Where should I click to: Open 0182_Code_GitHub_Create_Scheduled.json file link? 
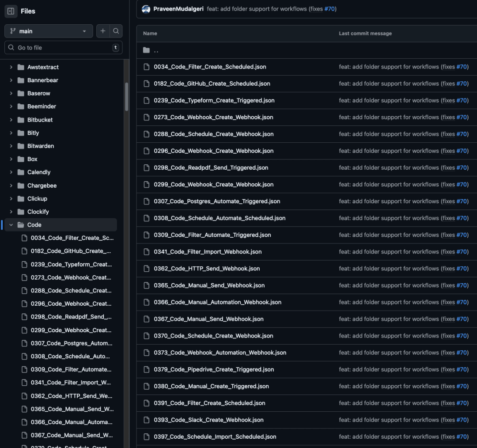point(212,84)
